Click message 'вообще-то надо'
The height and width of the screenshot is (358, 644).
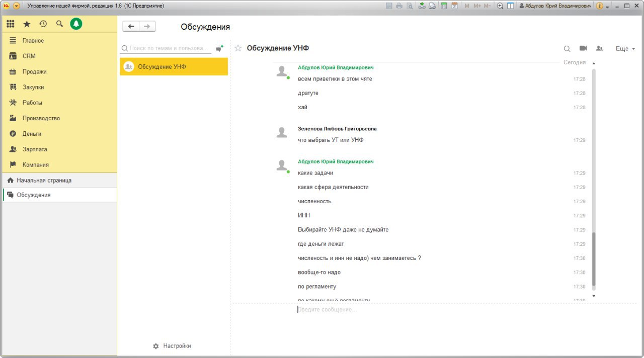[x=319, y=273]
